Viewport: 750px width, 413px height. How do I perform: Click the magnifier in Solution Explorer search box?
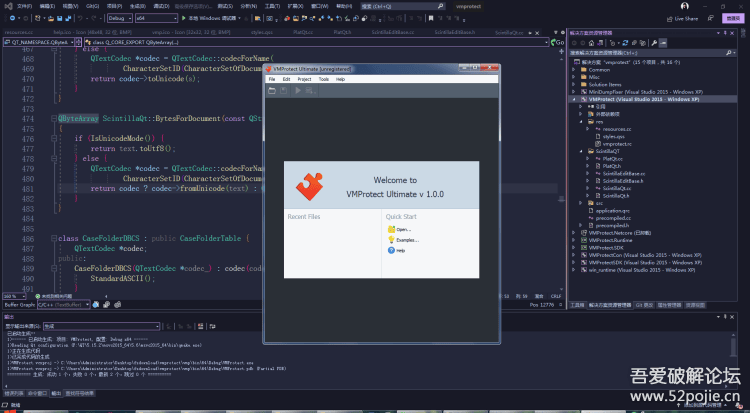click(728, 53)
